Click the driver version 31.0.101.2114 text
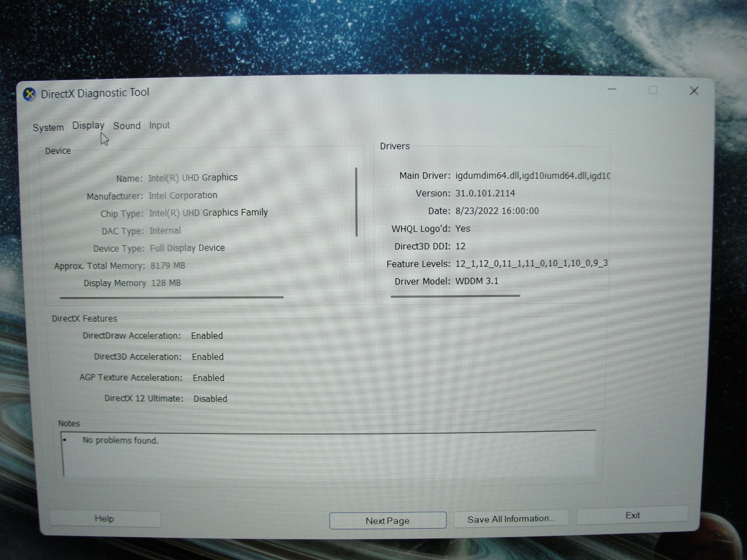747x560 pixels. click(485, 193)
